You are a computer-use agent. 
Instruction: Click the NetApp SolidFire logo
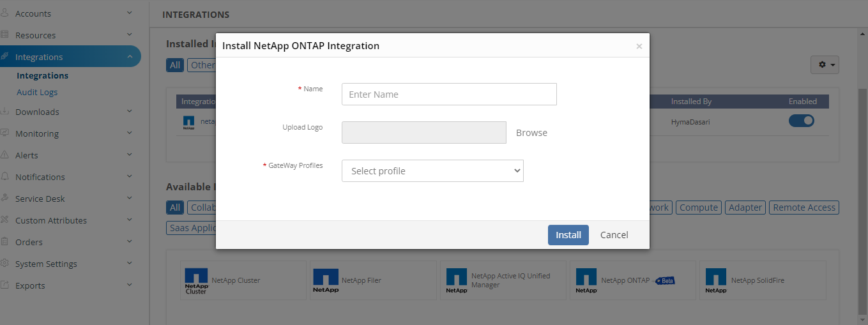[716, 280]
